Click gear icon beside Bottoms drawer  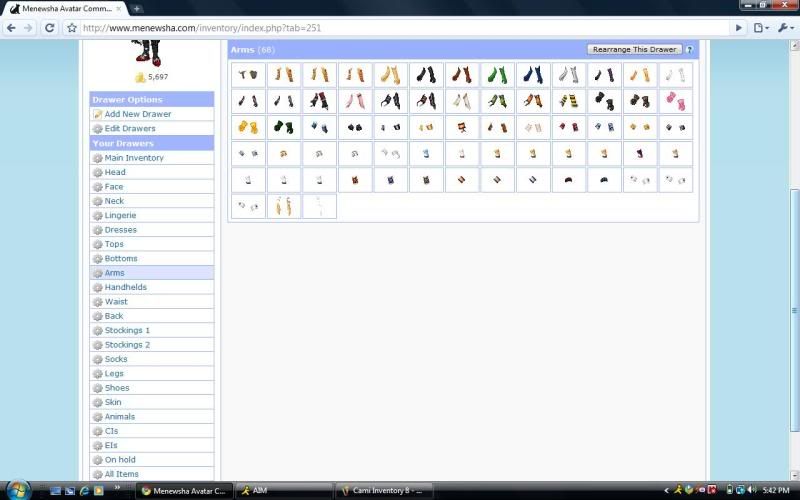pos(97,259)
